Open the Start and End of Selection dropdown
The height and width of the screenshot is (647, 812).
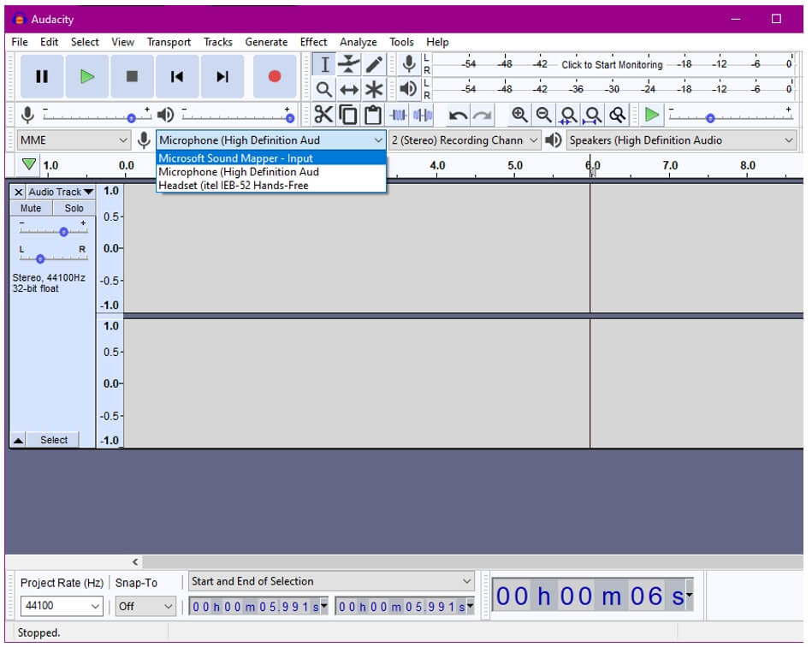click(331, 582)
